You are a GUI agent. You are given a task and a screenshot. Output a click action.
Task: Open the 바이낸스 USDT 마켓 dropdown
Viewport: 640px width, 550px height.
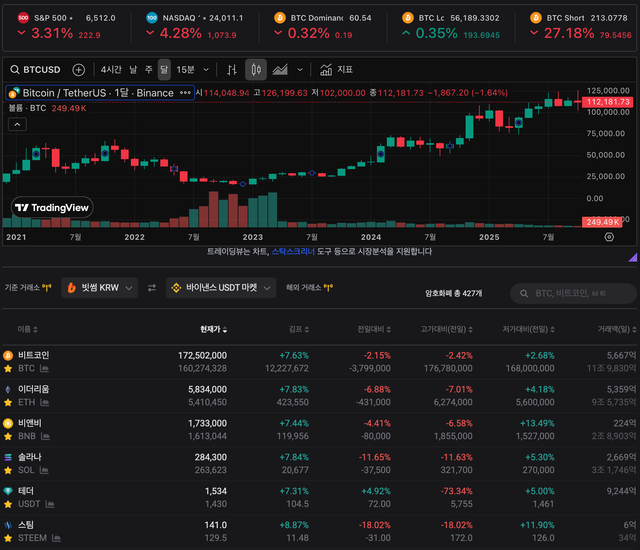(x=221, y=288)
